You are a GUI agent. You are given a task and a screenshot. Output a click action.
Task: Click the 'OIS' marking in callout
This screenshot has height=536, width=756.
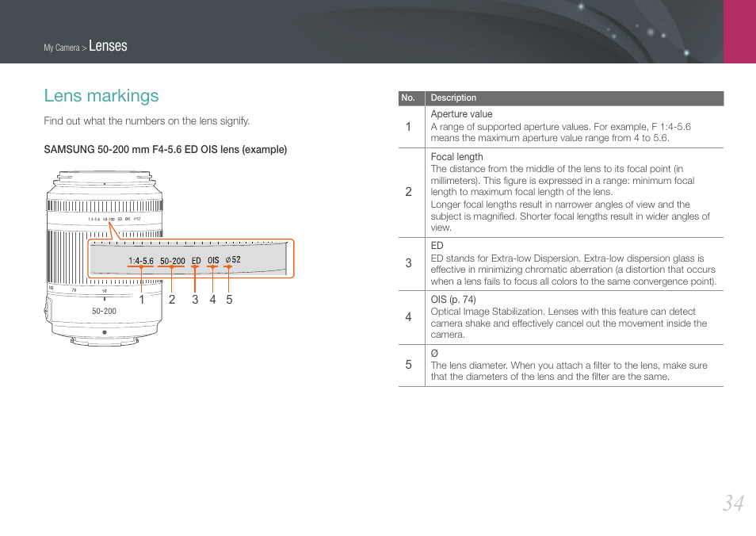point(213,260)
